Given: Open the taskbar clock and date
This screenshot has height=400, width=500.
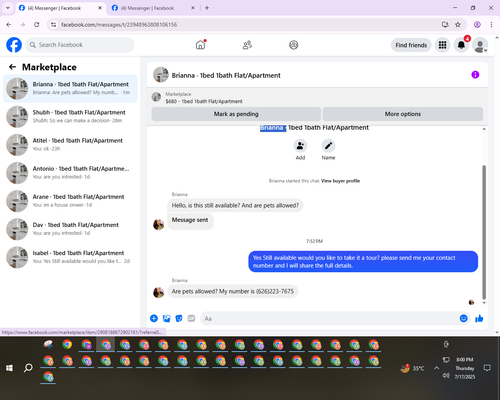Looking at the screenshot, I should tap(465, 368).
